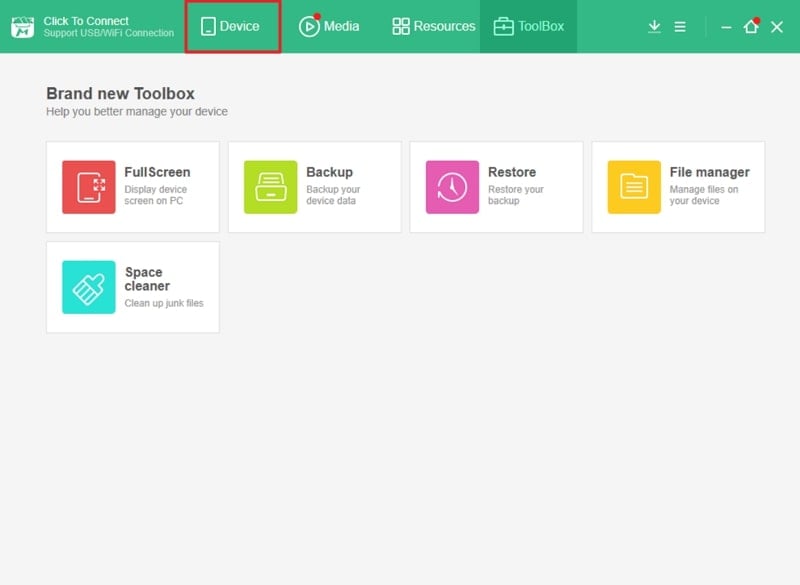The width and height of the screenshot is (800, 585).
Task: Click the teal Space cleaner brush icon
Action: coord(89,287)
